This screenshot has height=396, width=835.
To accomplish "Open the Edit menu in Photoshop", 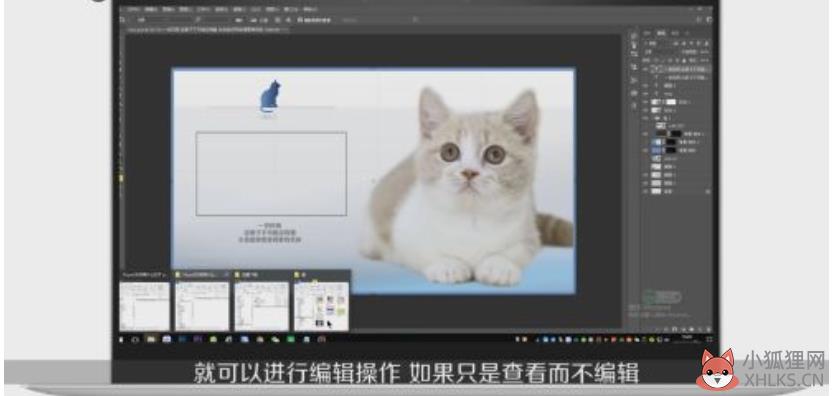I will (151, 9).
